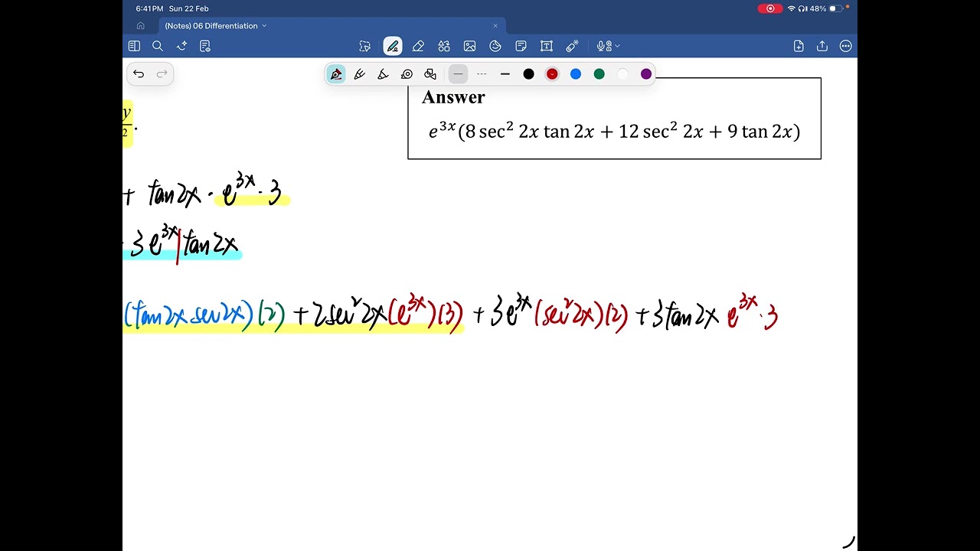Select the sticker tool
980x551 pixels.
(x=495, y=46)
